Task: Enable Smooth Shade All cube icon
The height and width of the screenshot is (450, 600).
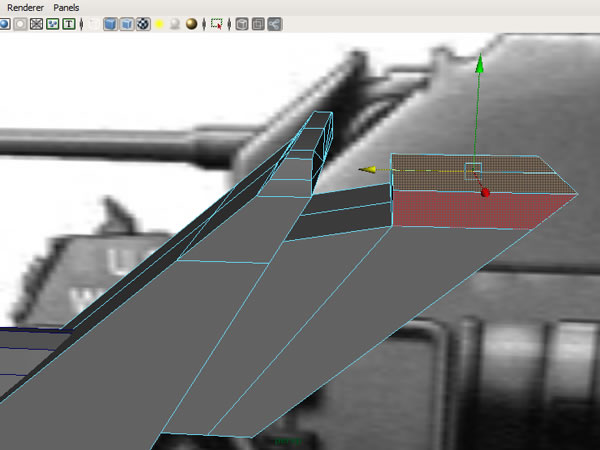Action: 110,24
